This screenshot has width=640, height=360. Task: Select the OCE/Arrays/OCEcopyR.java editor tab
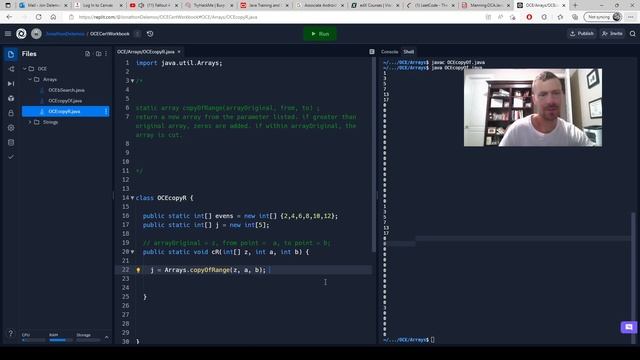(146, 52)
